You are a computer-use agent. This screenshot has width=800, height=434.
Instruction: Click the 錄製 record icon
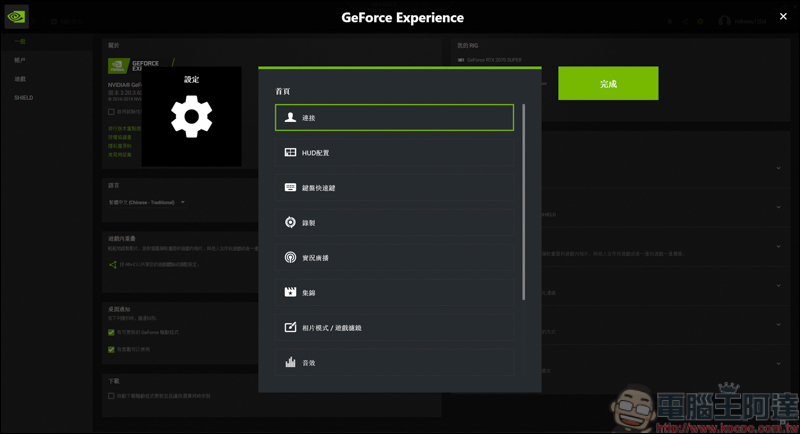290,223
